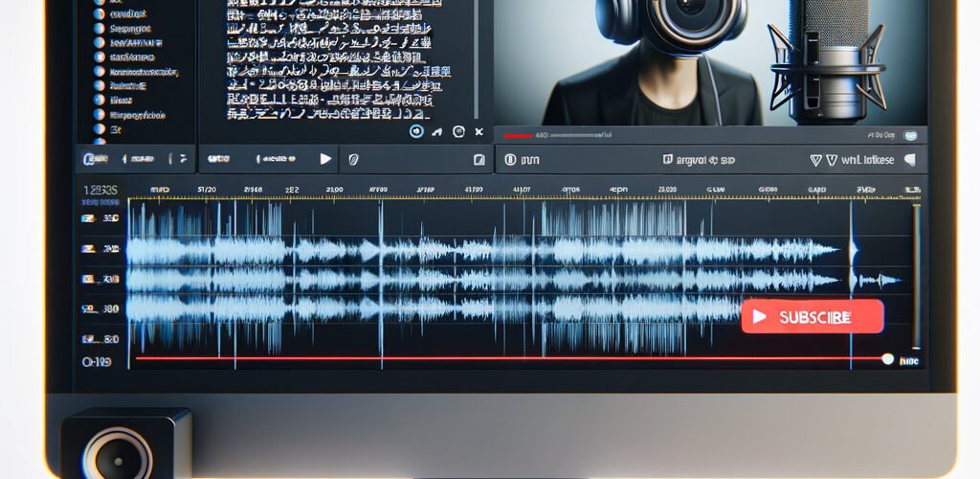
Task: Click the vertical scrollbar right of the waveform
Action: click(x=916, y=278)
